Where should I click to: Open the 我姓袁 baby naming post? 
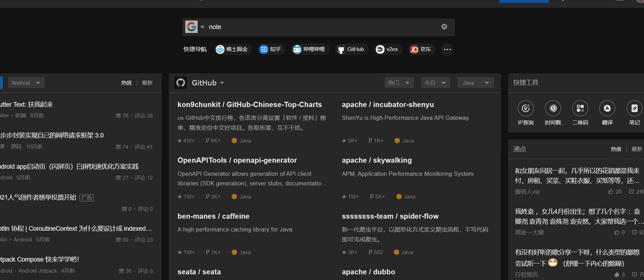[579, 217]
